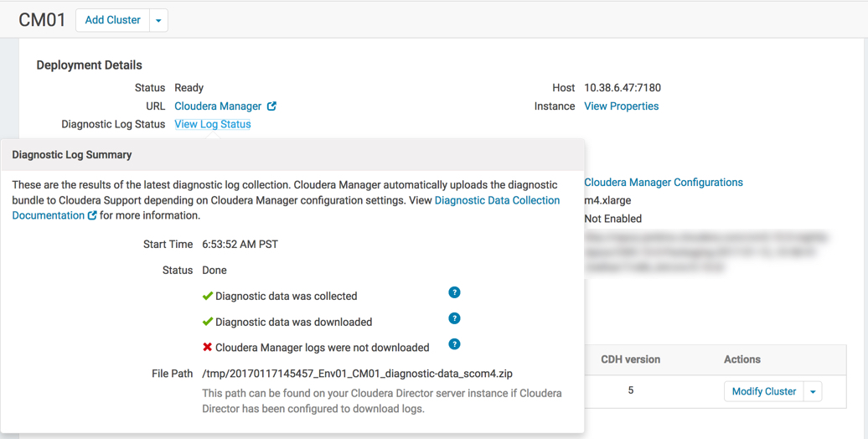The height and width of the screenshot is (439, 868).
Task: Open Diagnostic Data Collection Documentation link
Action: point(497,200)
